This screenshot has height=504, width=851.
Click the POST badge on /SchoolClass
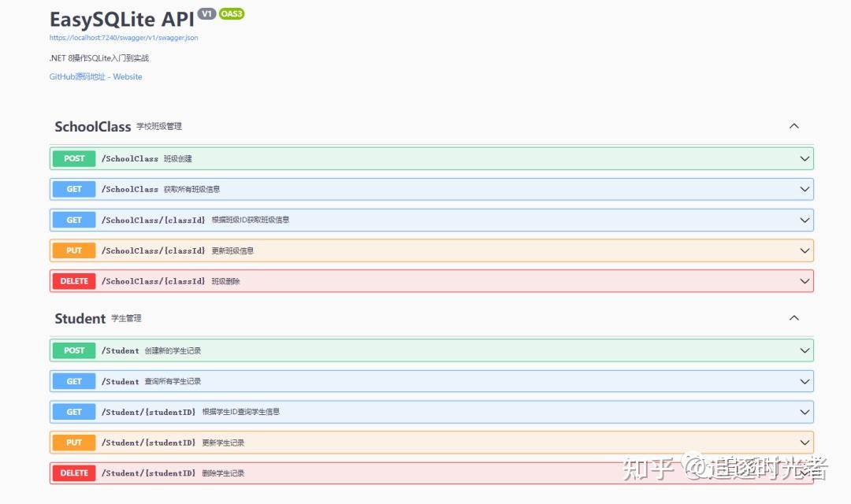pos(73,158)
